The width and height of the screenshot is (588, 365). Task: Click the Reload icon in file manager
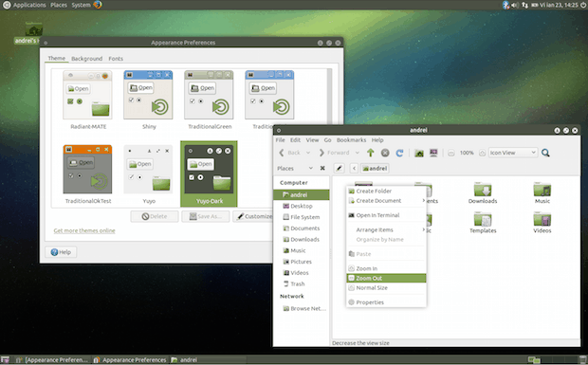pyautogui.click(x=400, y=153)
